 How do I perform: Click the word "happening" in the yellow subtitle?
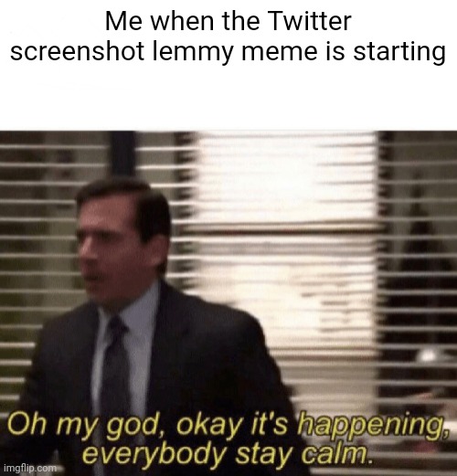370,426
